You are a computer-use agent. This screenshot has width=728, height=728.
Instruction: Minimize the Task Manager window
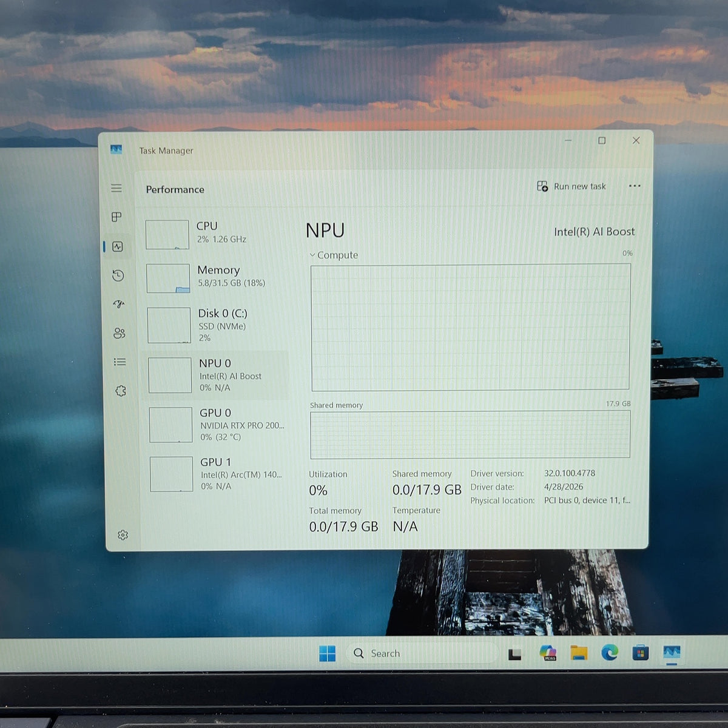[x=568, y=141]
